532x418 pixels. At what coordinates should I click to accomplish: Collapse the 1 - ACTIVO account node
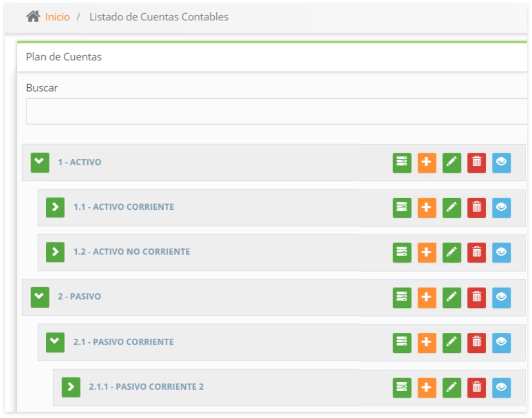click(x=40, y=162)
